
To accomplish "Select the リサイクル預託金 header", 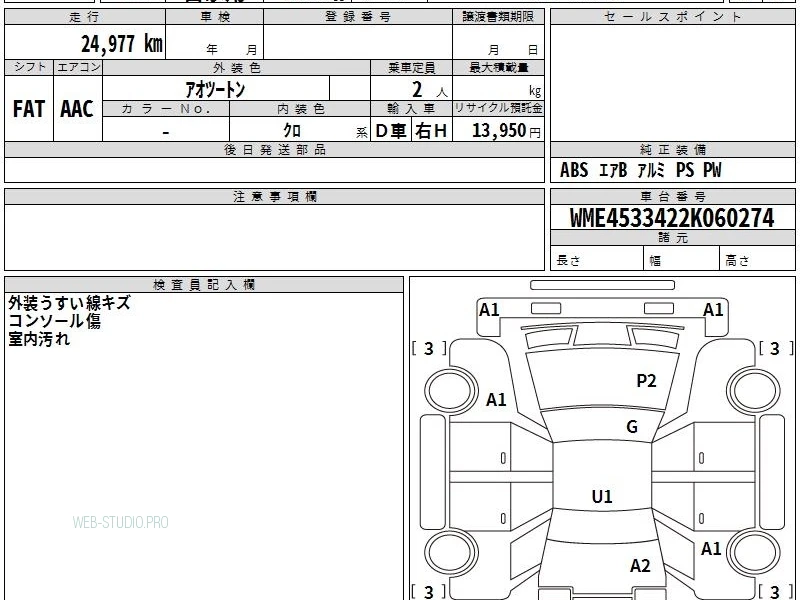I will point(498,108).
